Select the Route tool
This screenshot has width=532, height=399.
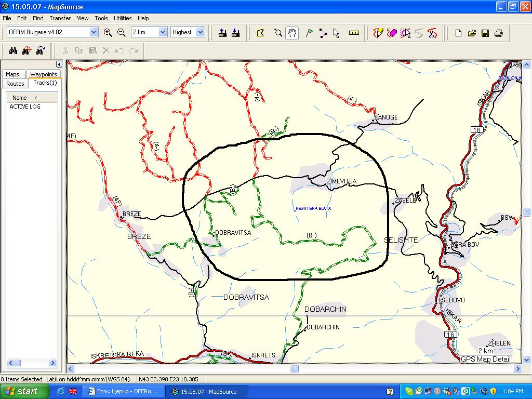click(x=323, y=33)
